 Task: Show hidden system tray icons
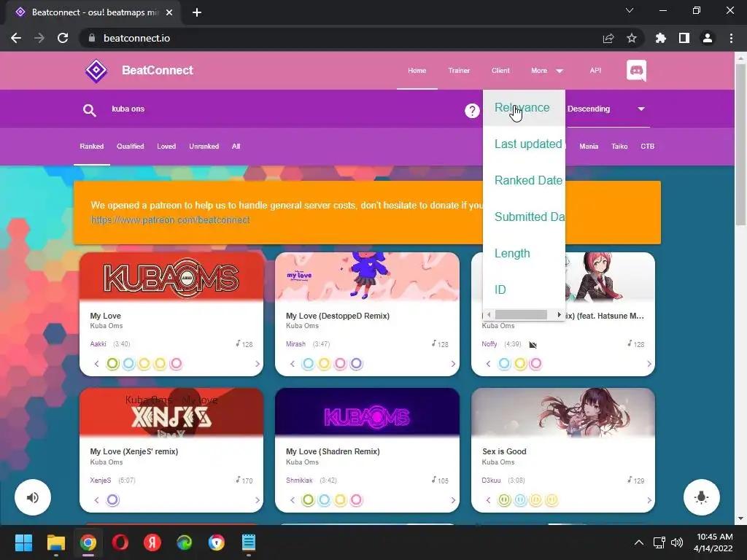tap(639, 542)
